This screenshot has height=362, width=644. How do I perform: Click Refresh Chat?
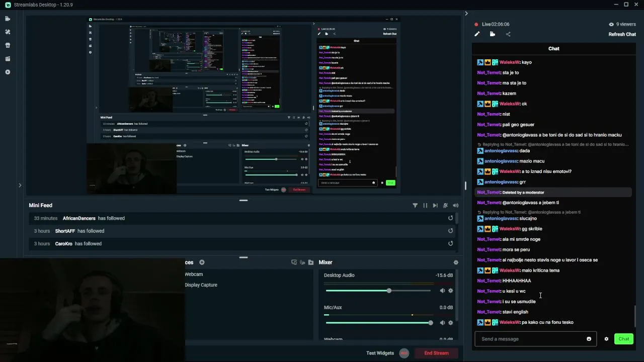(x=622, y=34)
